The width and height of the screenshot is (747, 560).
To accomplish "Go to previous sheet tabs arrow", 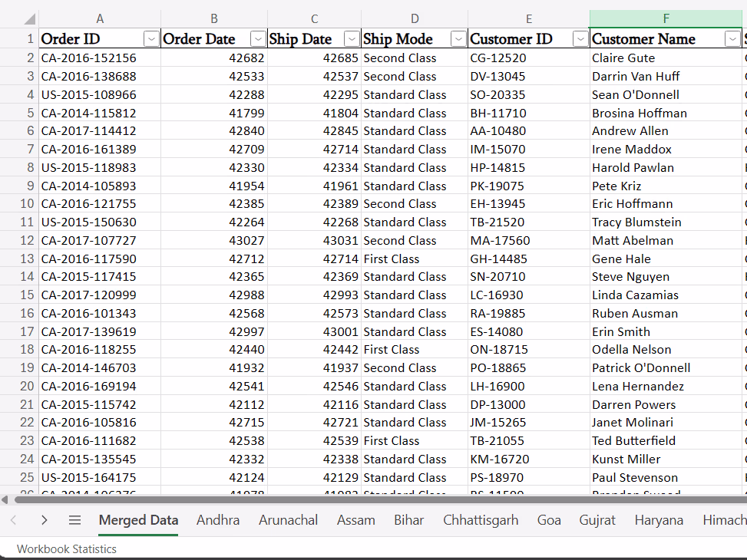I will (x=13, y=520).
